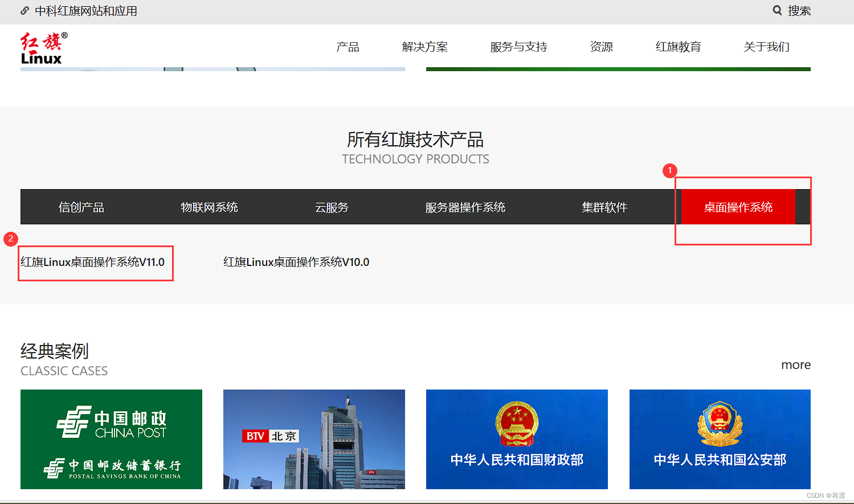Switch to the 物联网系统 tab
854x504 pixels.
click(210, 207)
